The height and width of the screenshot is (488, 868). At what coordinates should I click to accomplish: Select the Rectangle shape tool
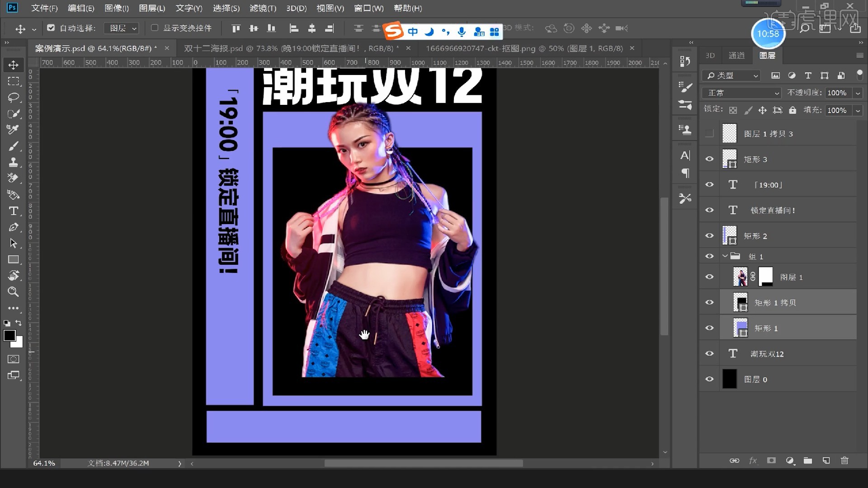pyautogui.click(x=13, y=260)
